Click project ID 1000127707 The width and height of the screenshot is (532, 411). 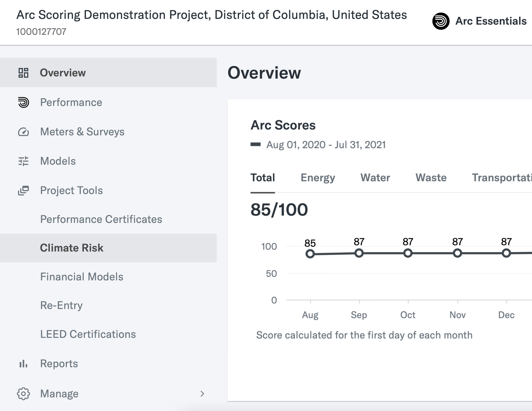click(41, 32)
